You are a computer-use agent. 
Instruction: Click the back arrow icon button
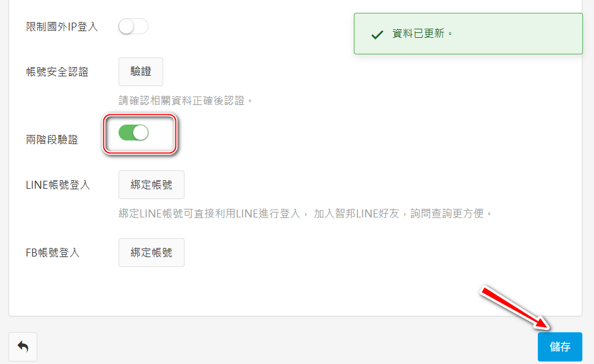[x=23, y=347]
